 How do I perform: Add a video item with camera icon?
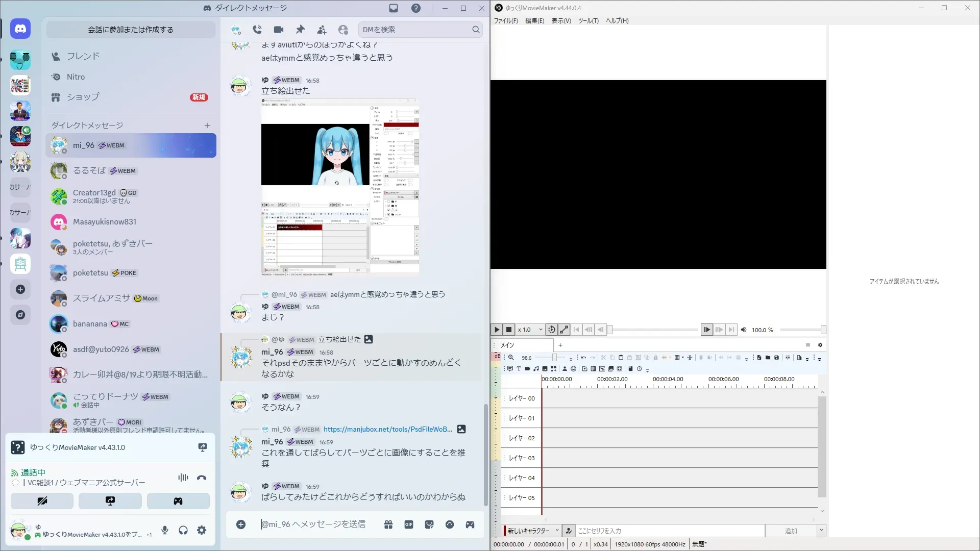tap(527, 368)
